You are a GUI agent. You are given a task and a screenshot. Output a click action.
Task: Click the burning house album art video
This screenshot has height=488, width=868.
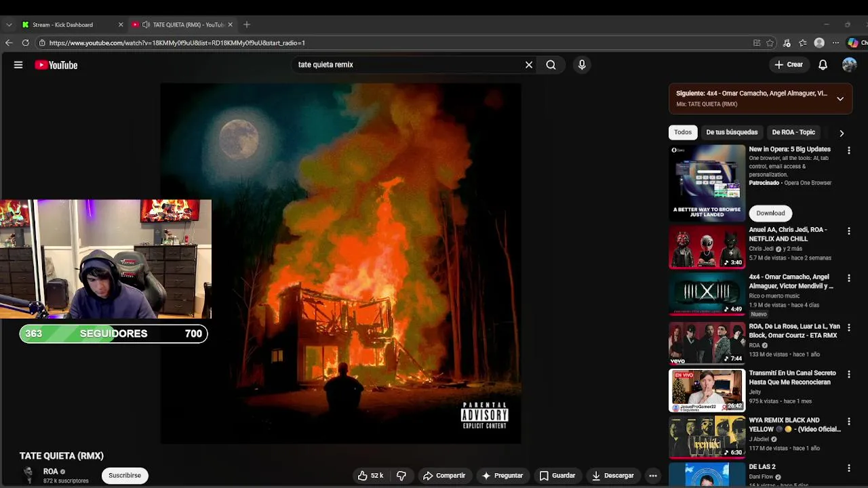click(x=340, y=264)
